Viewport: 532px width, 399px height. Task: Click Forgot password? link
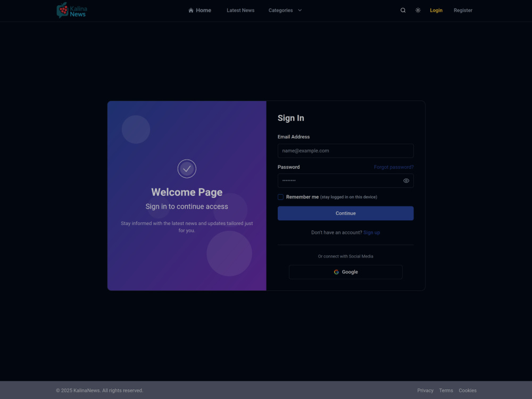pos(394,167)
